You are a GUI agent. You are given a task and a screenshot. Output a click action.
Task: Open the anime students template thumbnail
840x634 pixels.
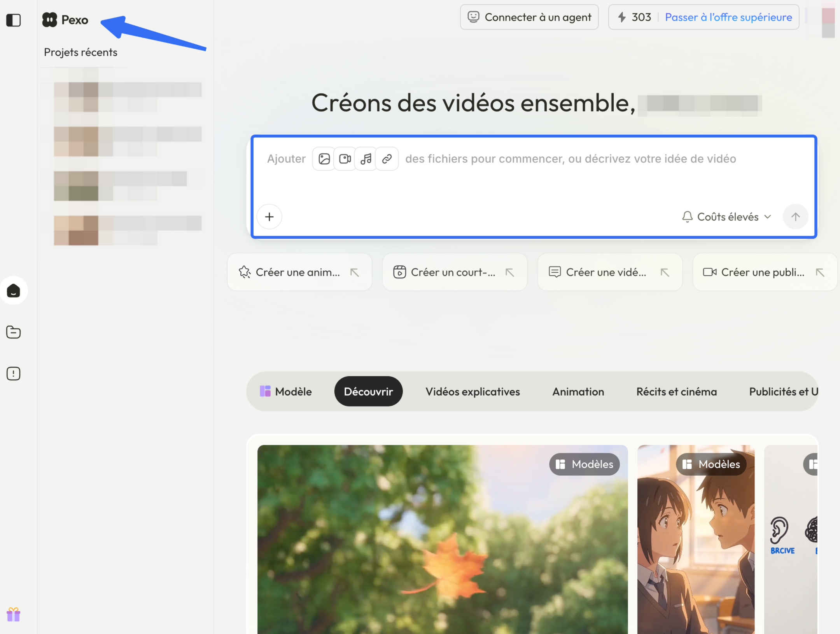696,539
